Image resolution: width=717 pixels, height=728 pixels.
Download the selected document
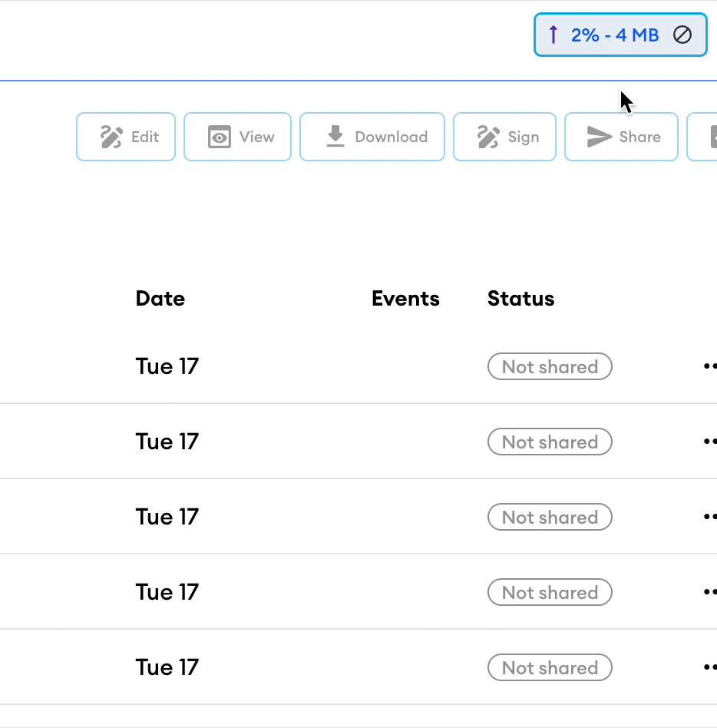tap(372, 137)
